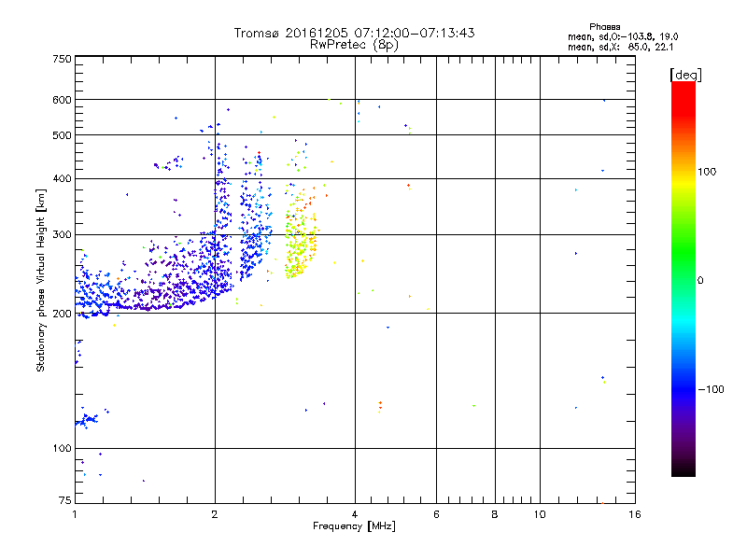
Task: Click the plot title 'Tromsø 20161205 07:12:00-07:13:43'
Action: [x=354, y=33]
